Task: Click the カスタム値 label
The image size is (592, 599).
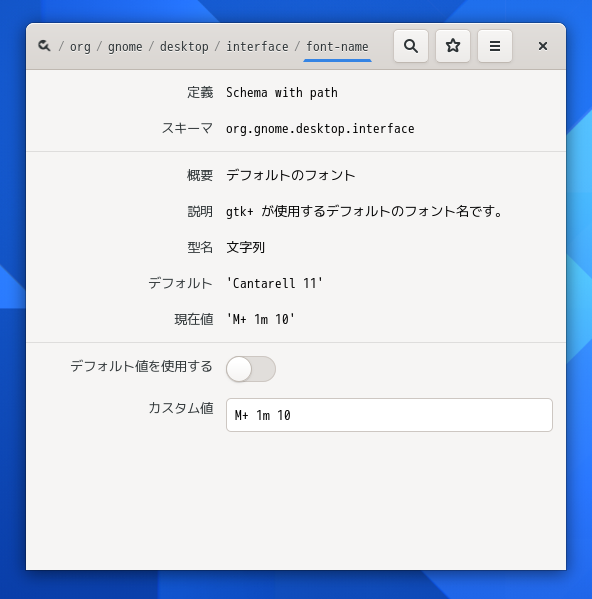Action: 181,408
